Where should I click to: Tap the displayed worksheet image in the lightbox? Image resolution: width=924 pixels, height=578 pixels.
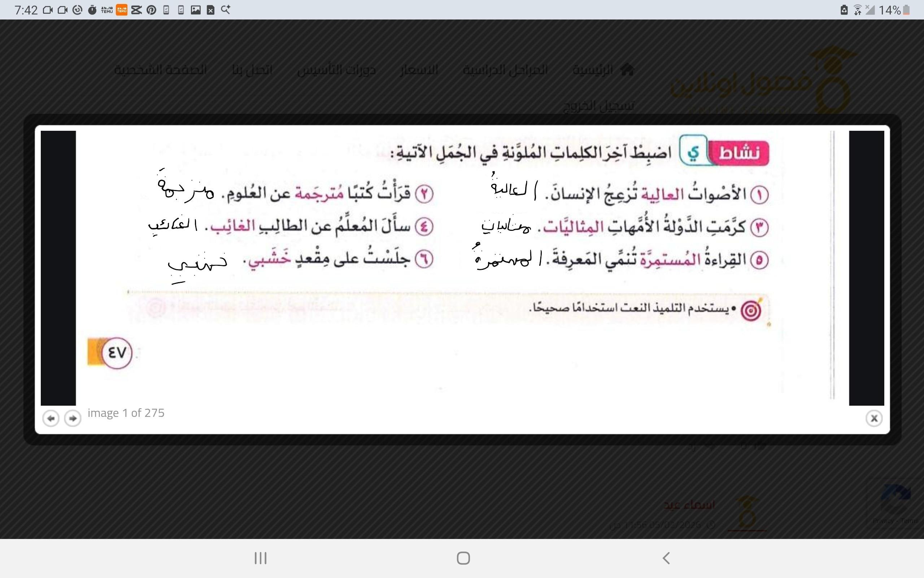click(x=462, y=268)
